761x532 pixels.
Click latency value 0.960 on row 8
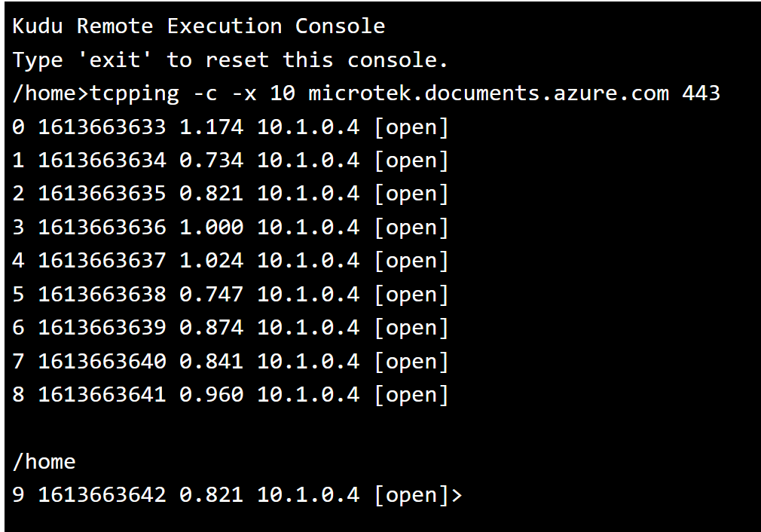click(x=211, y=395)
